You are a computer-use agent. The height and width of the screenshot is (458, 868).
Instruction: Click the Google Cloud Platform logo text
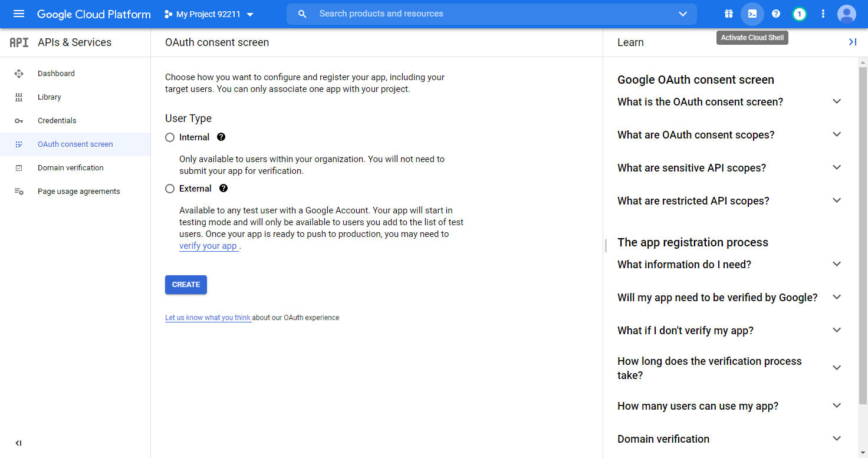(94, 14)
